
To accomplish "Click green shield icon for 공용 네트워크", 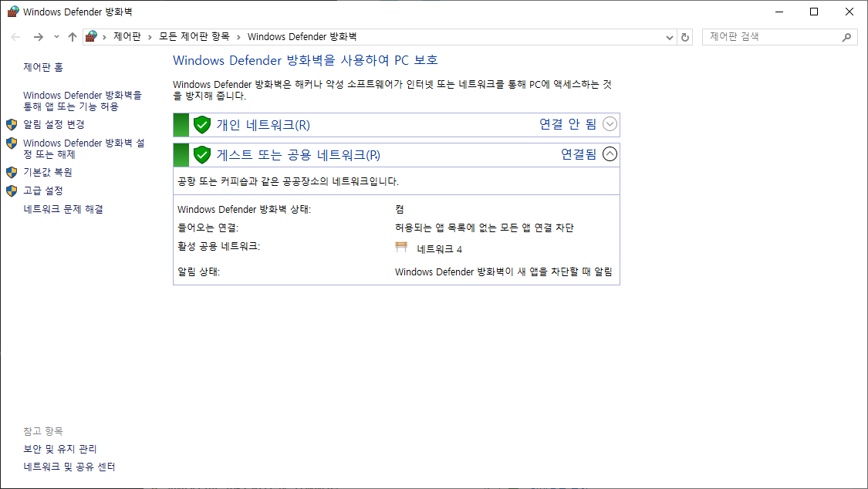I will click(x=202, y=155).
